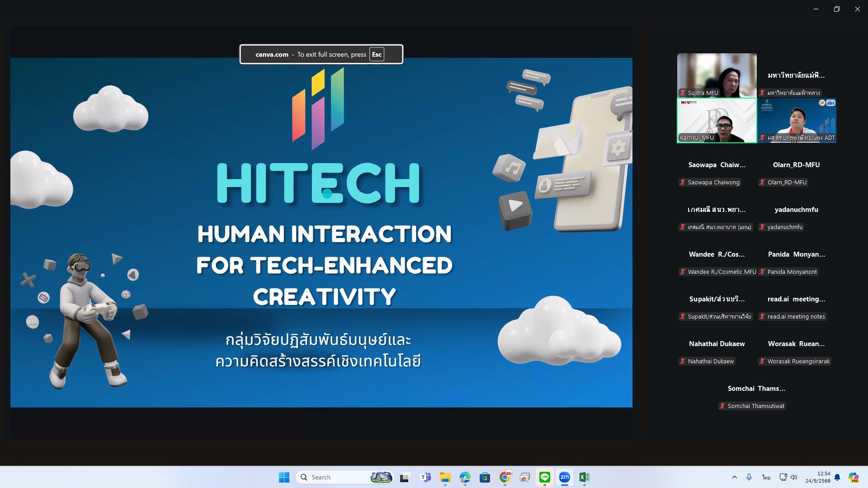Open the LINE app in the taskbar
Viewport: 868px width, 488px height.
(x=544, y=477)
